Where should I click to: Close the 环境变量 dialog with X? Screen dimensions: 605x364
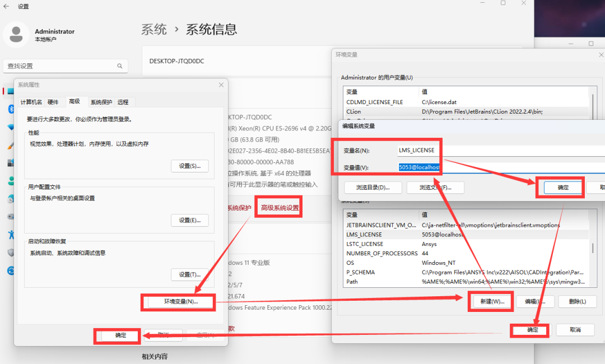601,55
